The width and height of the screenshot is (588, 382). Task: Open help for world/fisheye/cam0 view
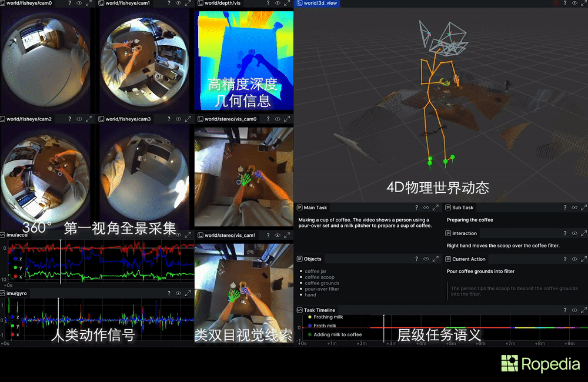coord(71,4)
